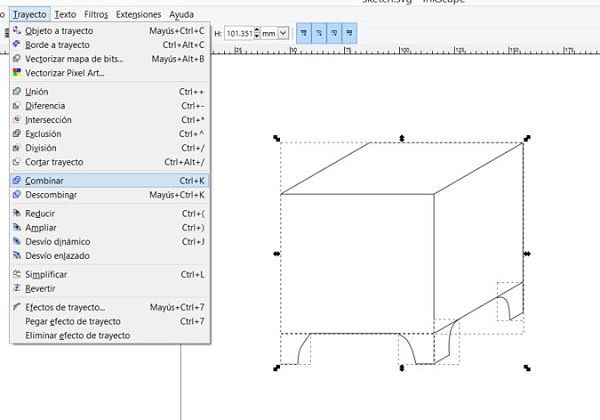The image size is (600, 420).
Task: Click the bottom-center vertical scale handle
Action: click(402, 368)
